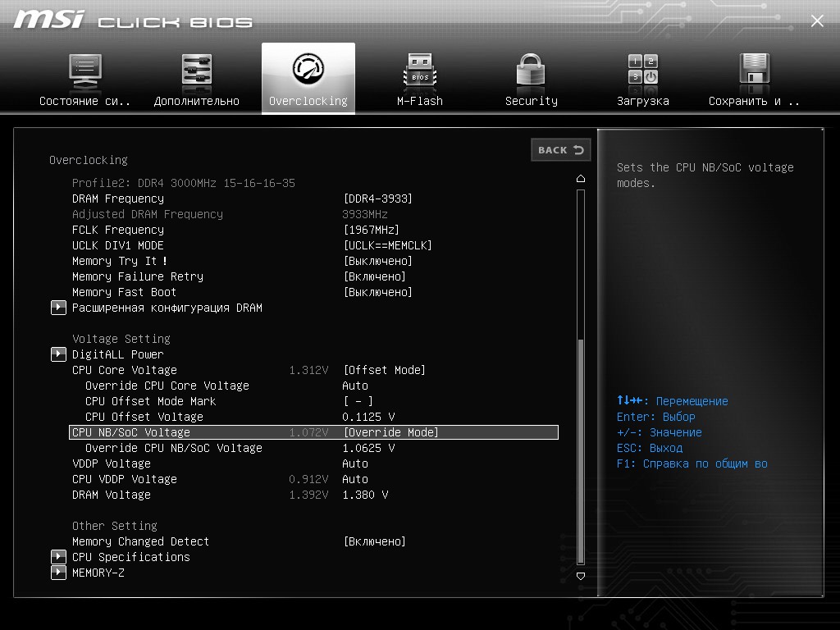Click the scroll up arrow
840x630 pixels.
pyautogui.click(x=581, y=178)
